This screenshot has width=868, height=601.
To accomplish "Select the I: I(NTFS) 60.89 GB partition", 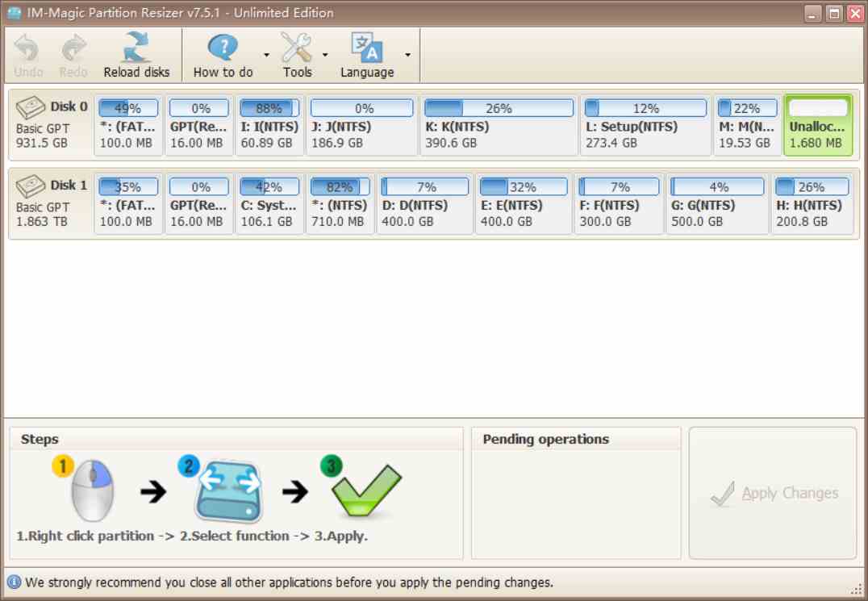I will point(269,125).
